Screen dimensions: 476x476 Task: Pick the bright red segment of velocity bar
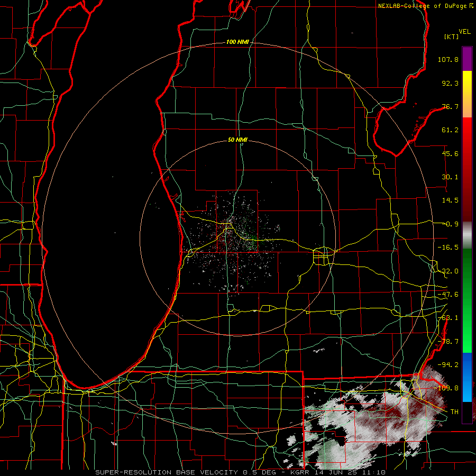467,134
